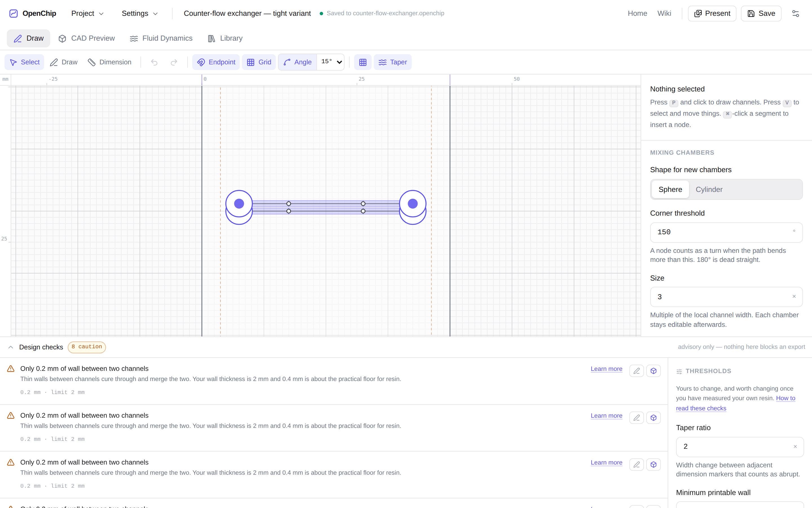Select the lower-right channel node
The image size is (812, 508).
pyautogui.click(x=363, y=211)
